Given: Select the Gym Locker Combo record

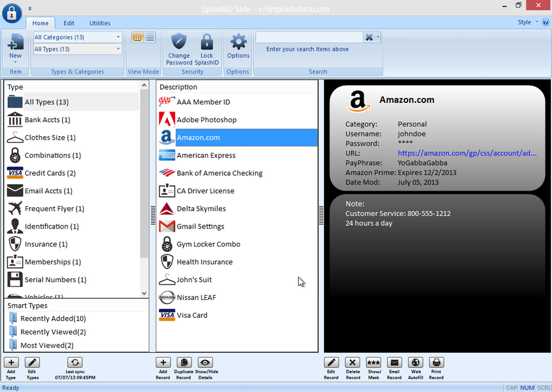Looking at the screenshot, I should [x=237, y=244].
